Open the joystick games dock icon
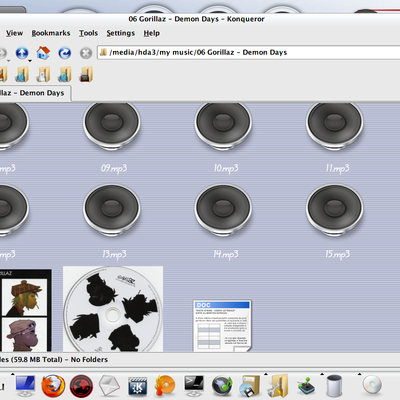 [x=306, y=387]
